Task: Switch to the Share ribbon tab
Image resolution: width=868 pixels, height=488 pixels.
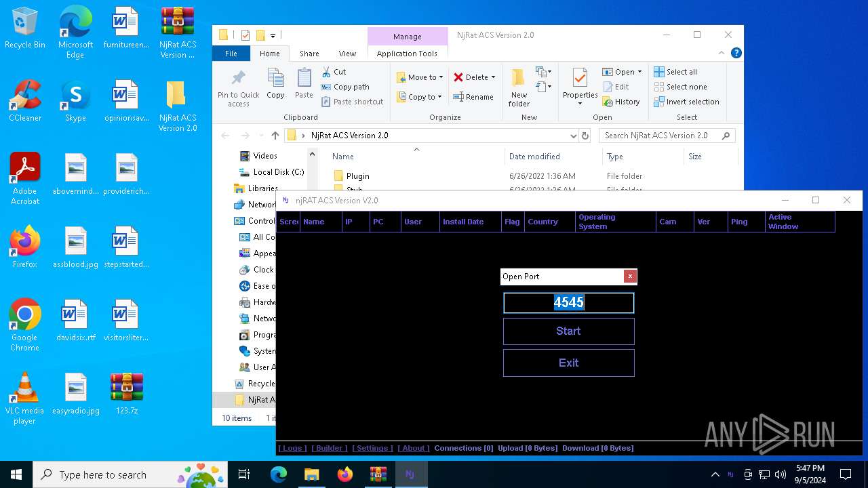Action: 309,54
